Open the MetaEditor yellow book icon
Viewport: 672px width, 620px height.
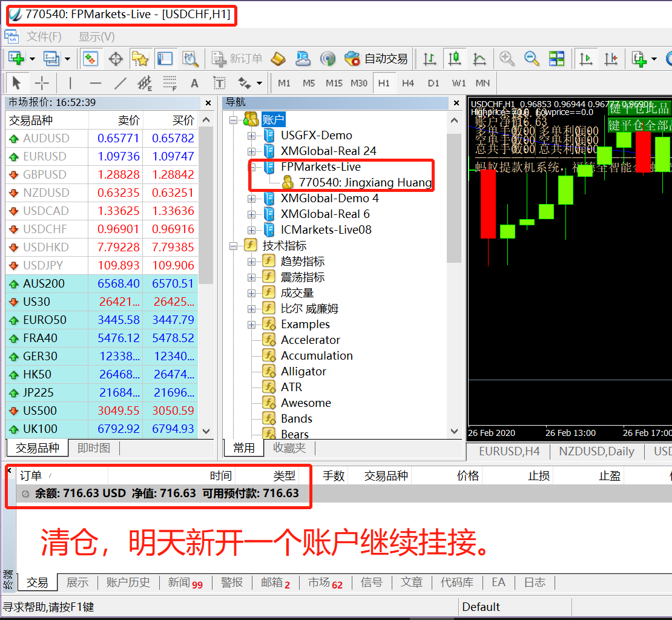coord(278,59)
